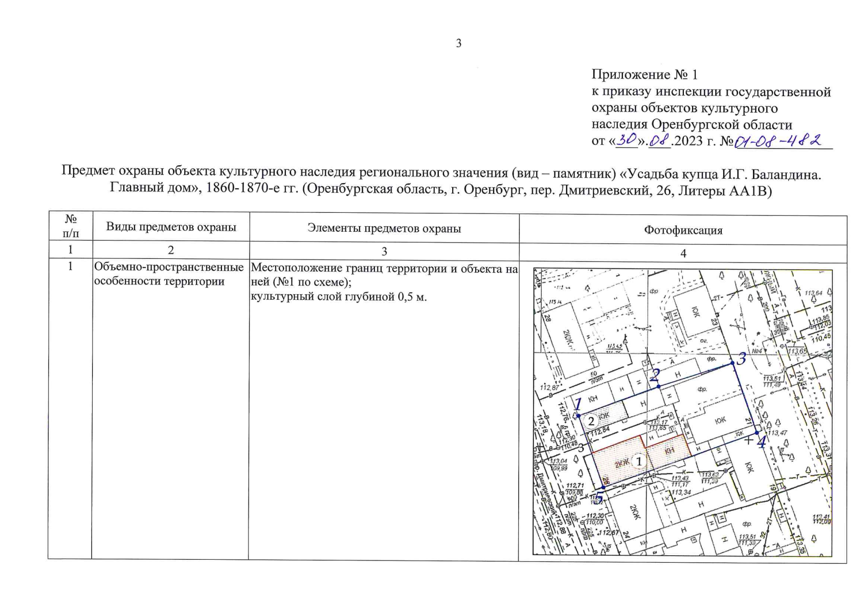868x614 pixels.
Task: Select blue boundary point 4 on the map
Action: tap(758, 432)
